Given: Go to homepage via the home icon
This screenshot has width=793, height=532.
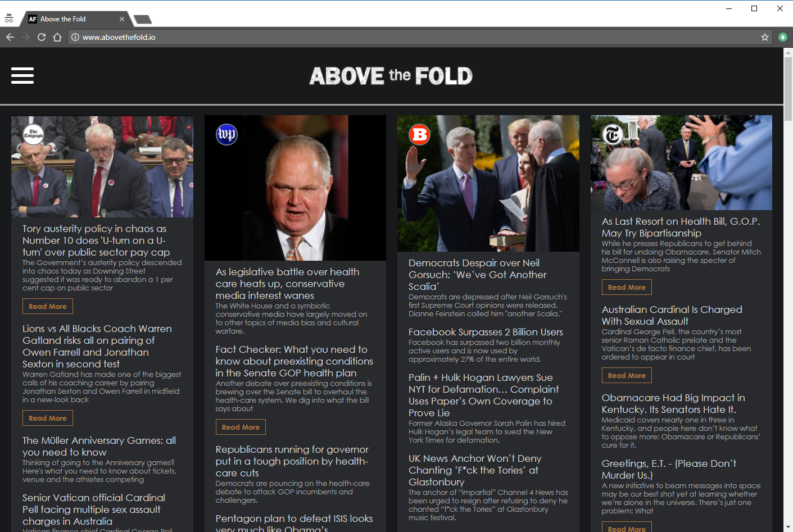Looking at the screenshot, I should point(57,37).
